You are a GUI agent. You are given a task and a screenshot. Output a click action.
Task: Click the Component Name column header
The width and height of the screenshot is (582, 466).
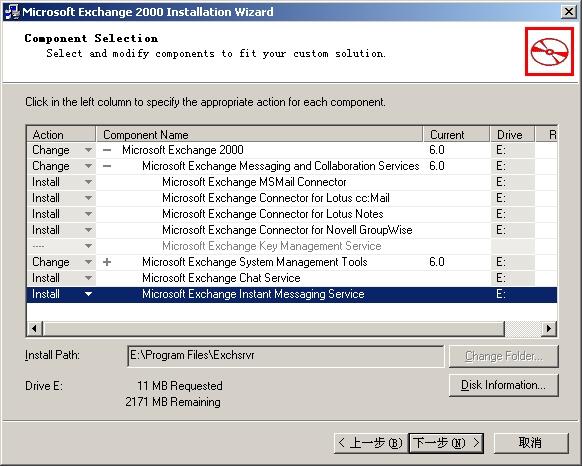point(259,134)
